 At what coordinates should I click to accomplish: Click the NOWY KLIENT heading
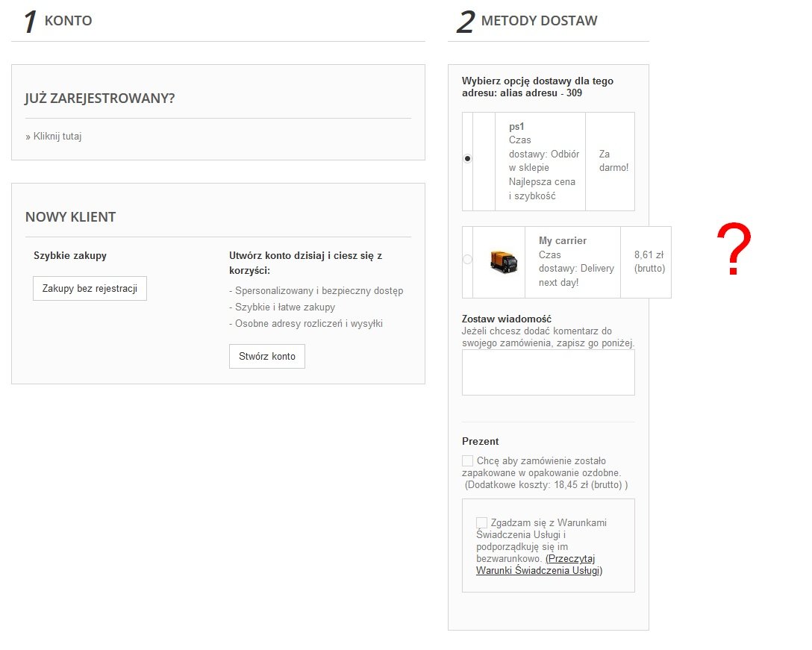(70, 217)
